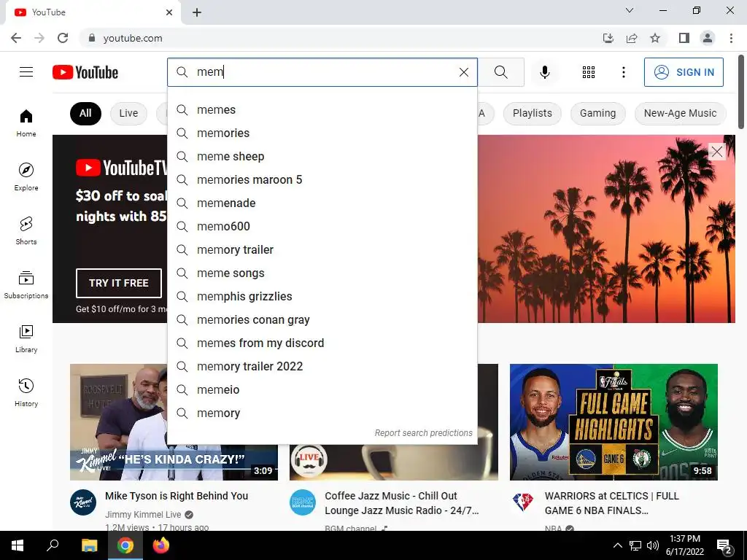
Task: Choose the 'memphis grizzlies' suggestion
Action: point(322,296)
